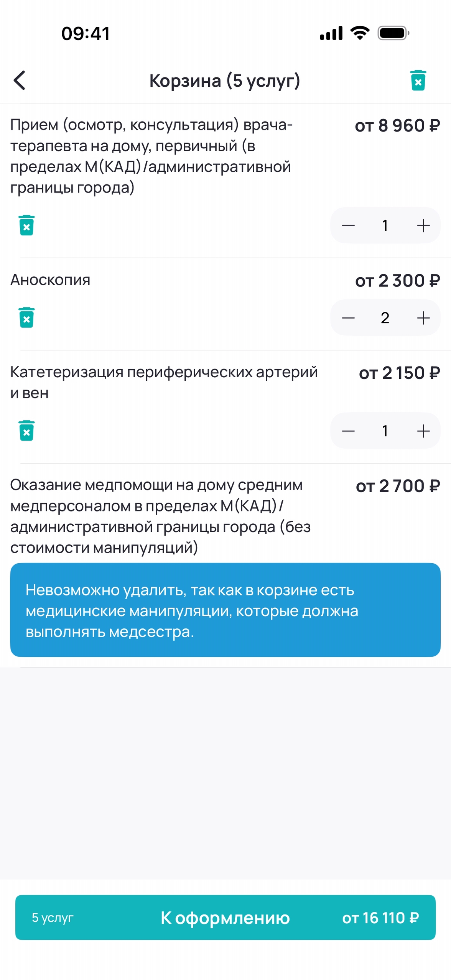Decrease Аноскопия quantity by one
This screenshot has height=980, width=451.
(348, 318)
